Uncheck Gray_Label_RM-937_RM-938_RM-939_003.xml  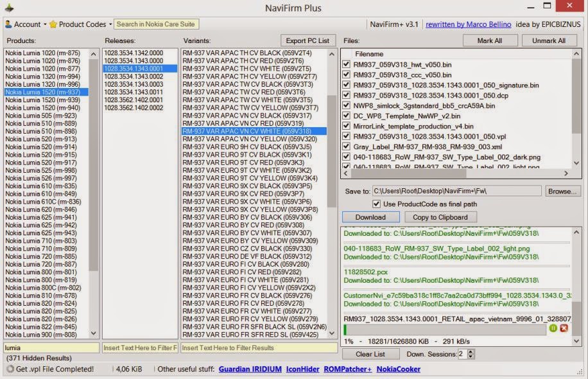coord(347,146)
